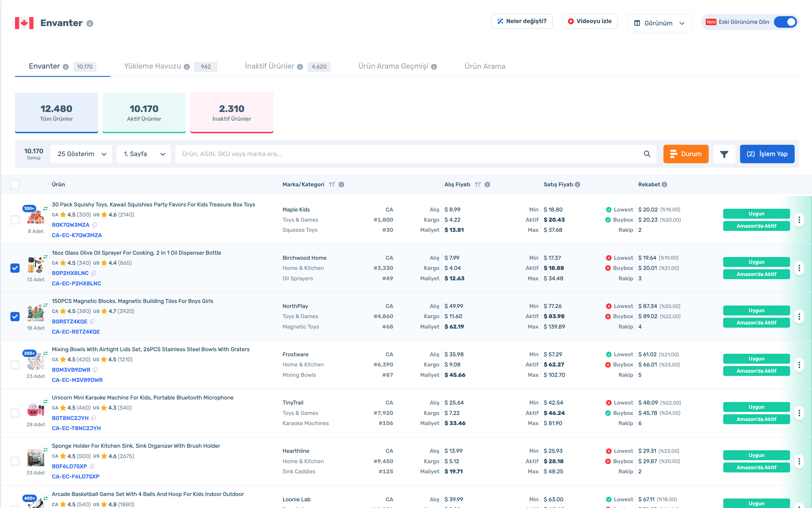Click Sponge Holder product thumbnail

click(36, 458)
